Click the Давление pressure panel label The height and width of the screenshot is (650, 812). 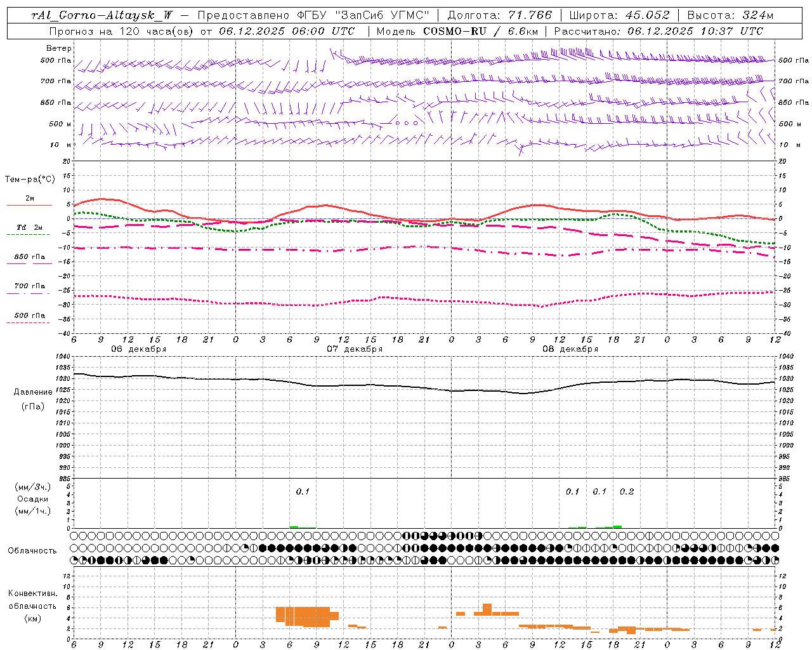point(32,392)
